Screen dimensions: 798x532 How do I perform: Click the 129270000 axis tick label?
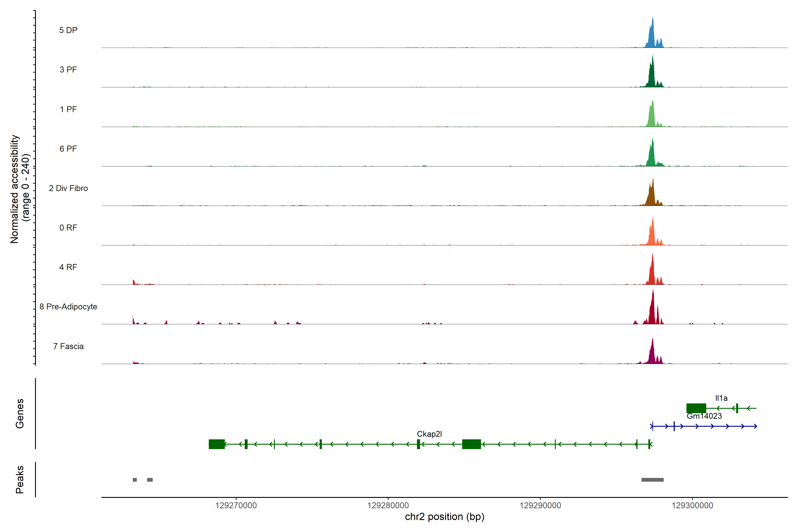click(x=236, y=506)
